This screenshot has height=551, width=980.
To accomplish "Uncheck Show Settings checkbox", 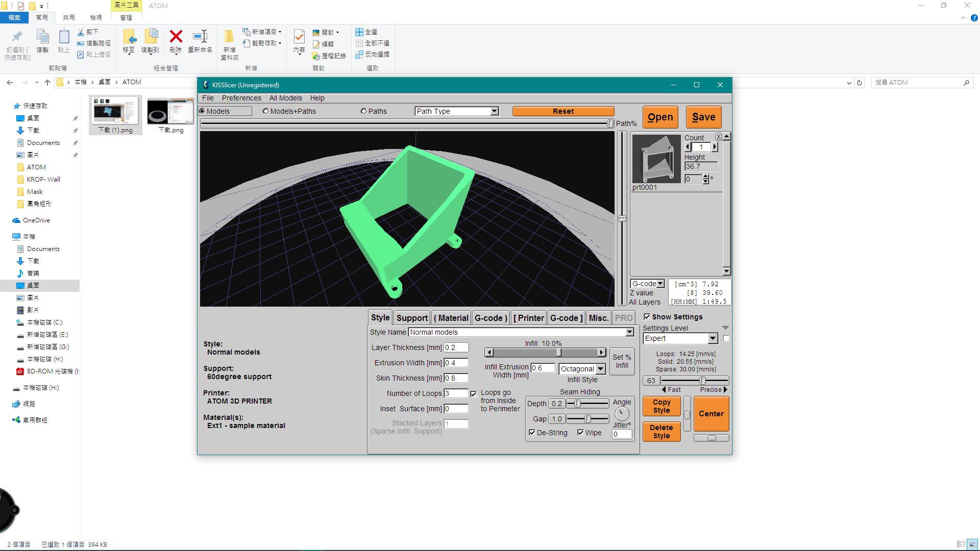I will (x=647, y=317).
